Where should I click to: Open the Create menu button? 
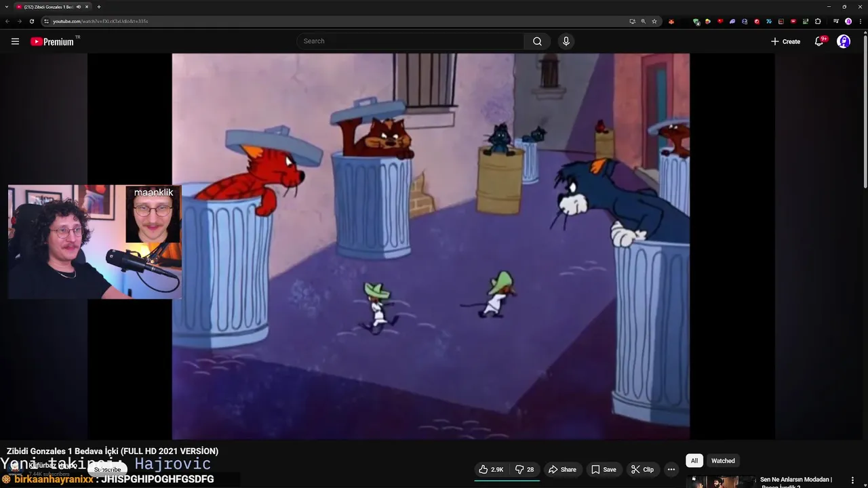pos(785,41)
